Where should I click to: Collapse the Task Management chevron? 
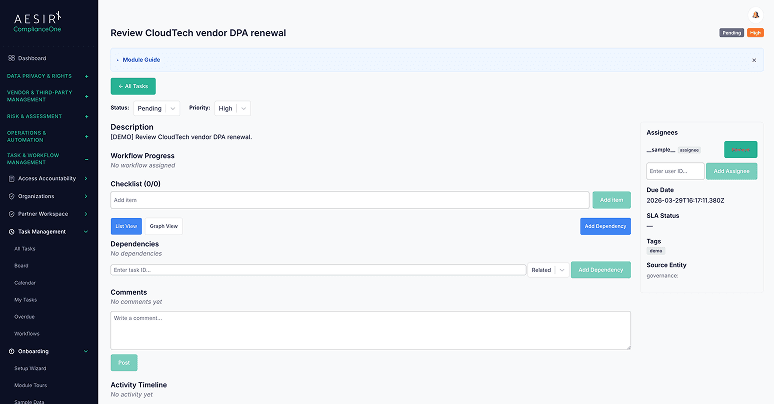(x=86, y=232)
